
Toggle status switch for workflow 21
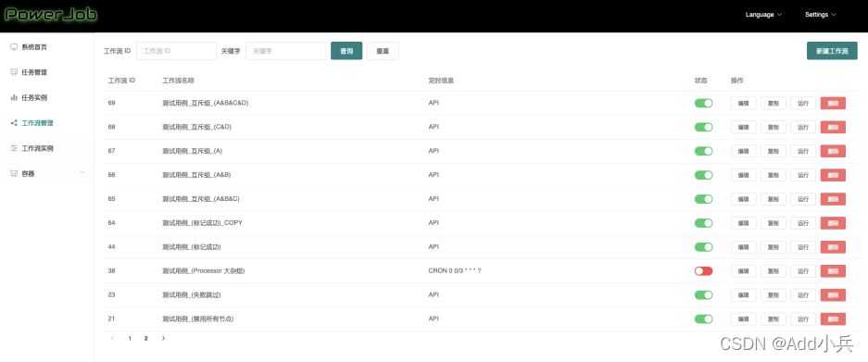[x=704, y=318]
